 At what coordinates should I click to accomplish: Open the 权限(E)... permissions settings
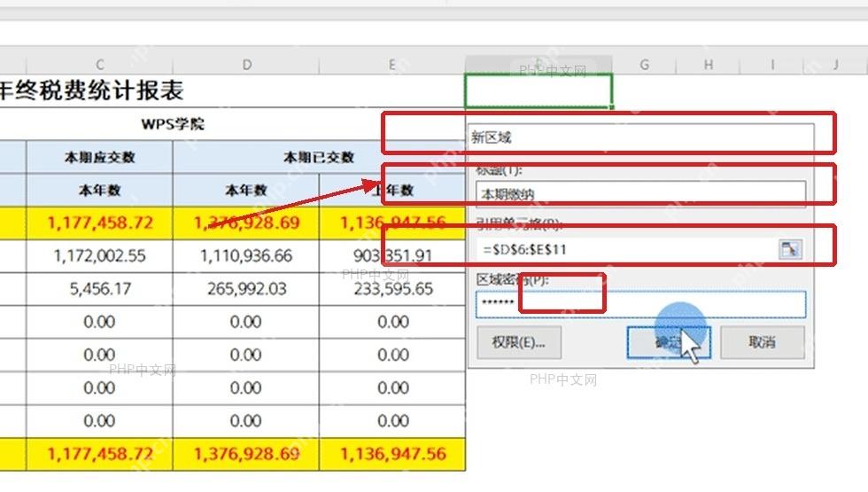519,342
